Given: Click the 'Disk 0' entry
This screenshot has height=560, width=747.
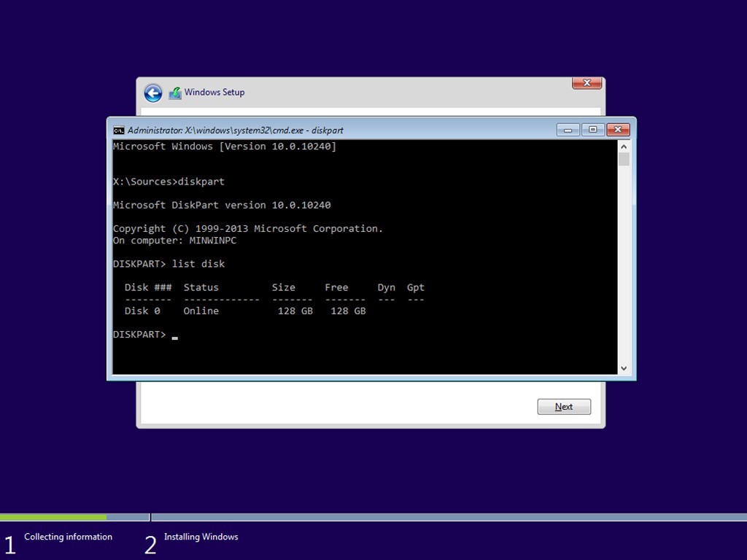Looking at the screenshot, I should (142, 311).
